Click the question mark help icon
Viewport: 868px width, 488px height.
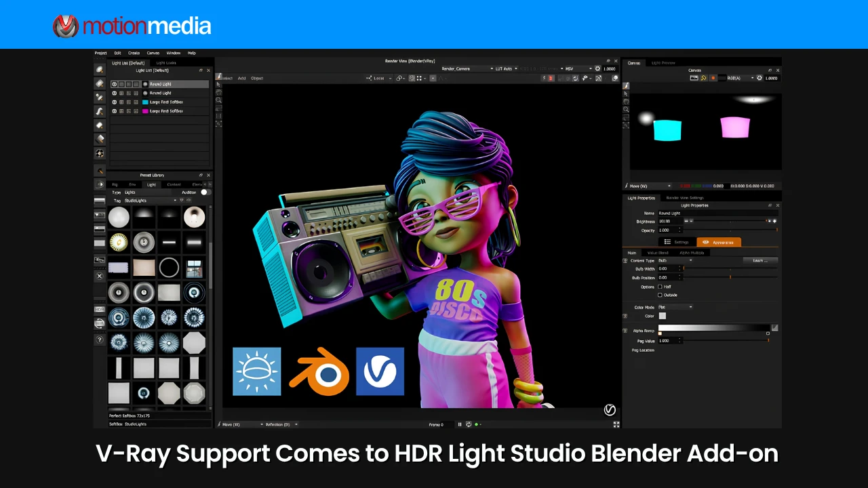100,340
